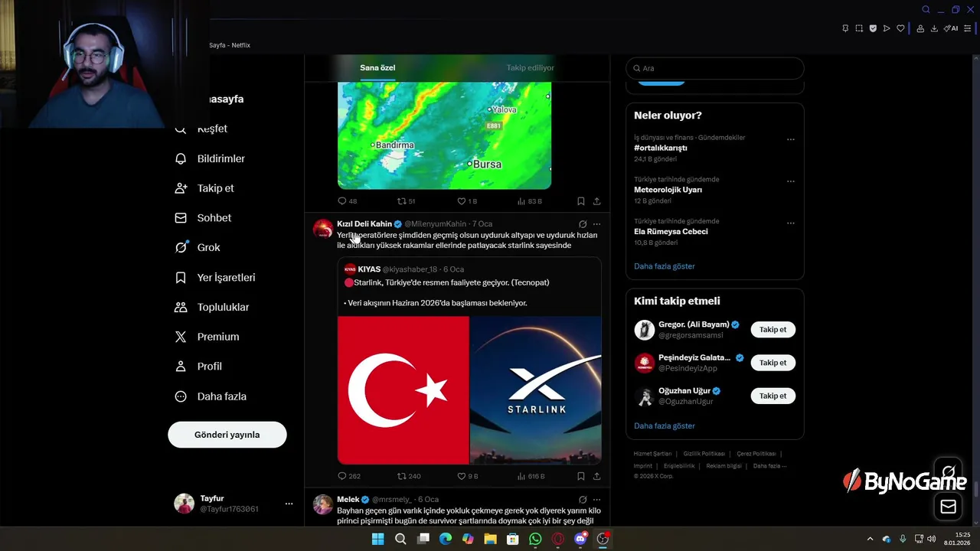Open X Premium page
Viewport: 980px width, 551px height.
[x=207, y=337]
